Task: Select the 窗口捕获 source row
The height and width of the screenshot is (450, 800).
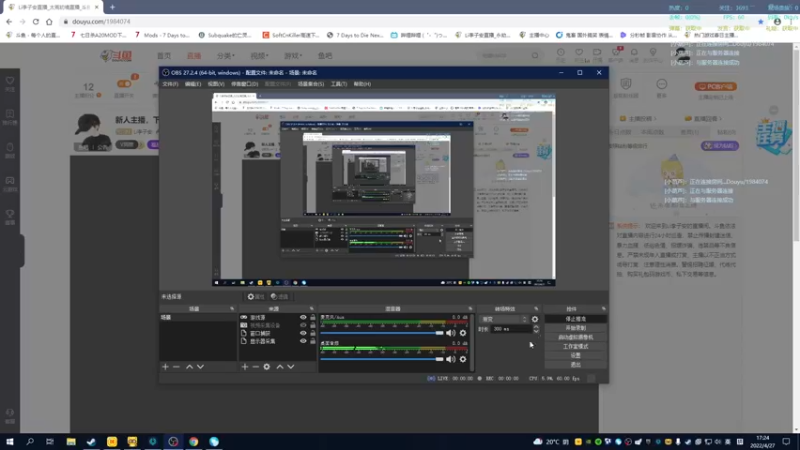Action: pos(278,333)
